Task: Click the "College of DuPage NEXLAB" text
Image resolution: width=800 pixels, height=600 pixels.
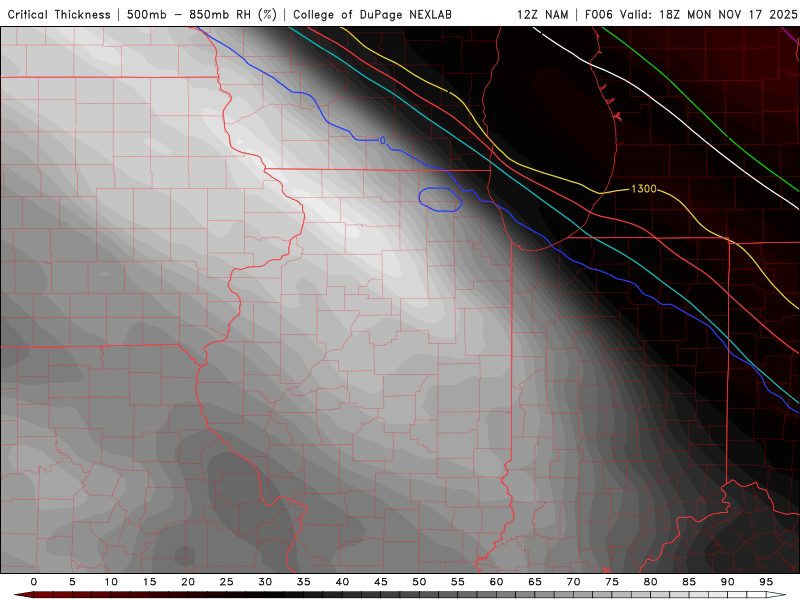Action: point(372,14)
